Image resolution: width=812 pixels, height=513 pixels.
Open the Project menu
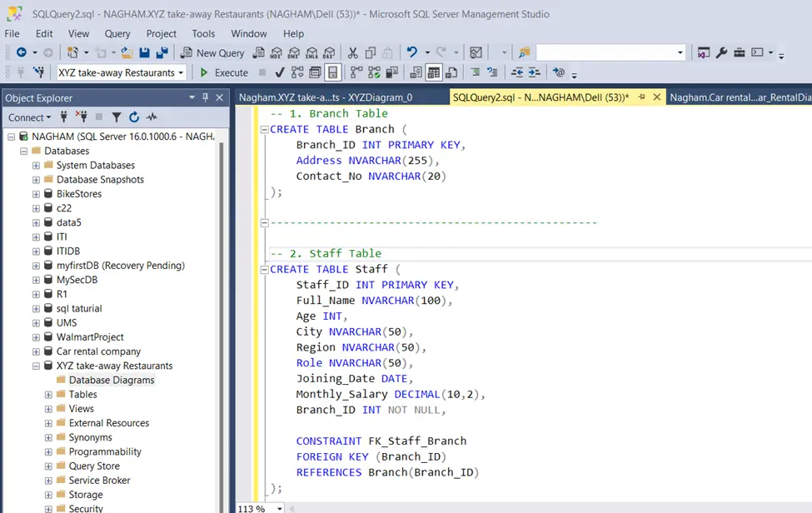pos(161,33)
